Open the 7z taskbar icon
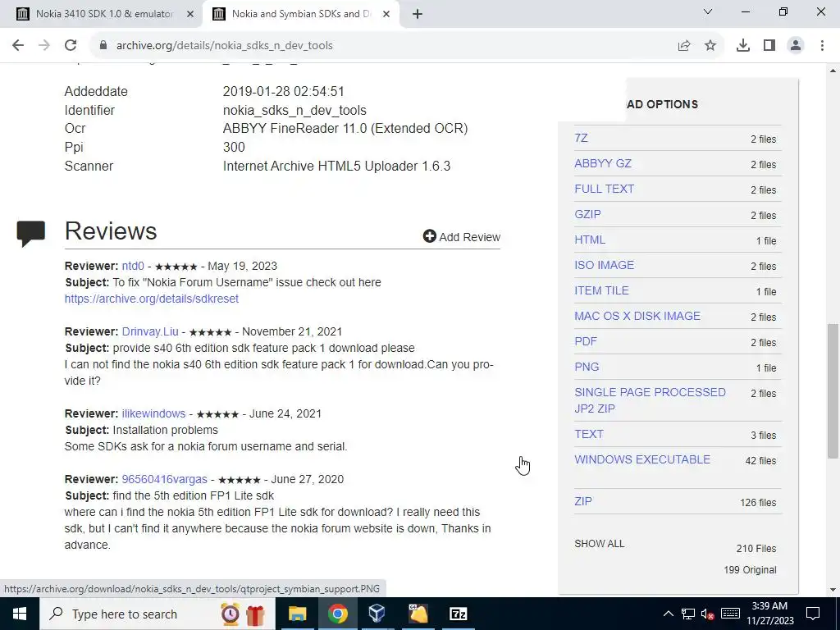Image resolution: width=840 pixels, height=630 pixels. coord(458,614)
